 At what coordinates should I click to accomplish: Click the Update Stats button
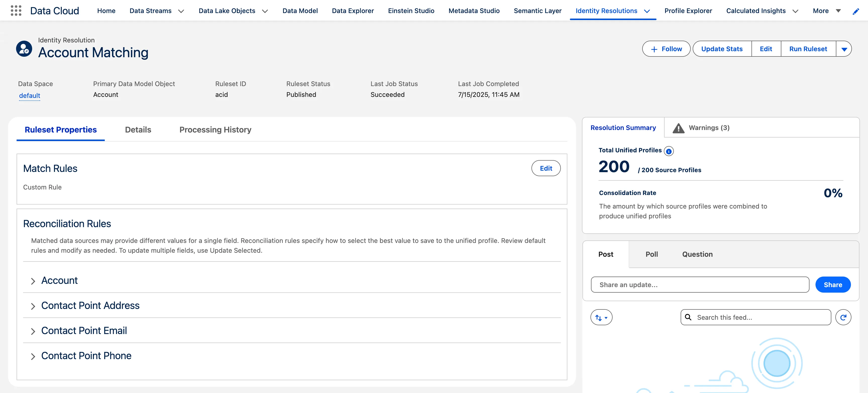pyautogui.click(x=722, y=49)
